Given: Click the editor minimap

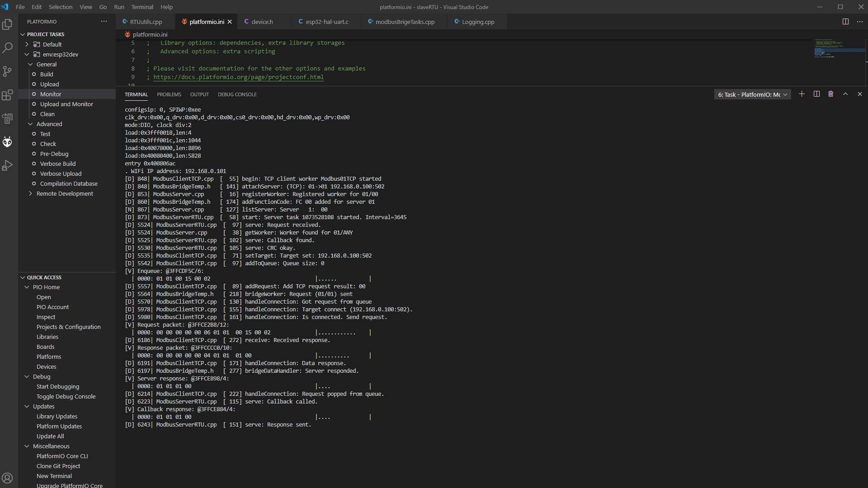Looking at the screenshot, I should 839,50.
